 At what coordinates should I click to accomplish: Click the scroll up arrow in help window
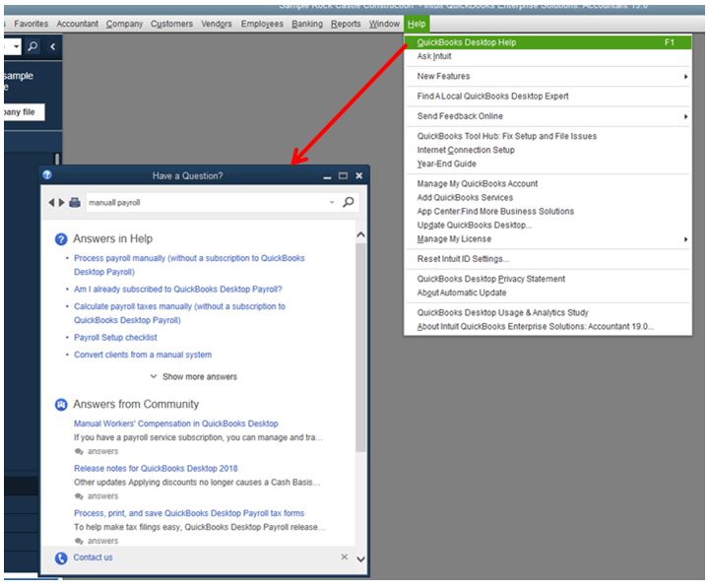tap(360, 234)
